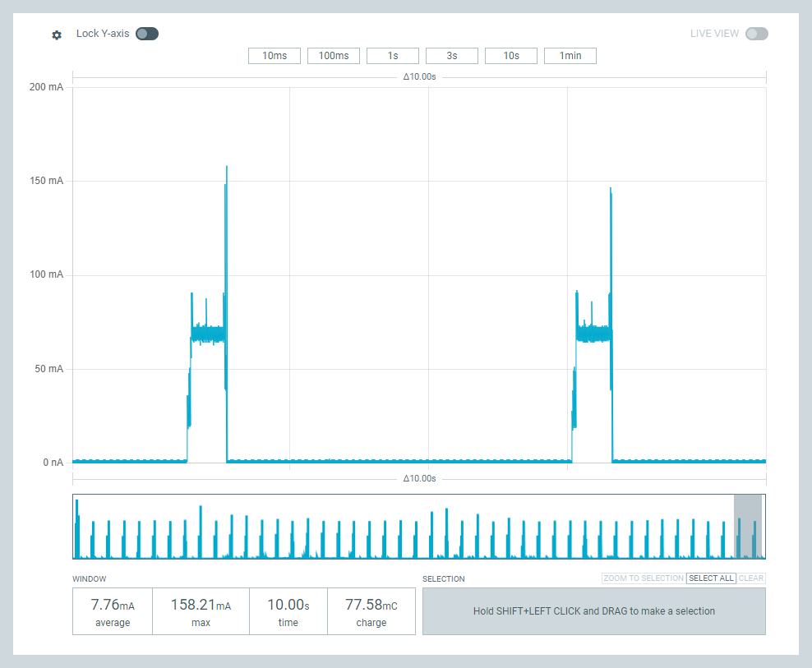The height and width of the screenshot is (668, 812).
Task: Set window length to 1min
Action: coord(570,56)
